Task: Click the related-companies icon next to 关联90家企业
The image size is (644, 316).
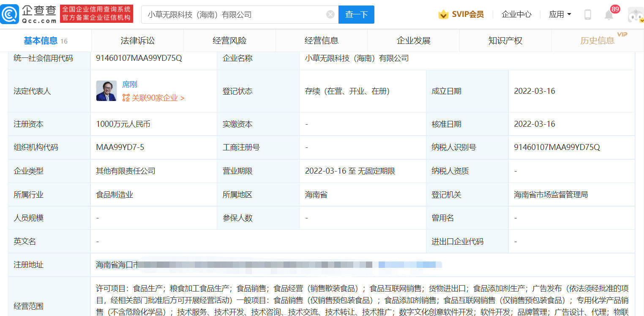Action: pos(126,98)
